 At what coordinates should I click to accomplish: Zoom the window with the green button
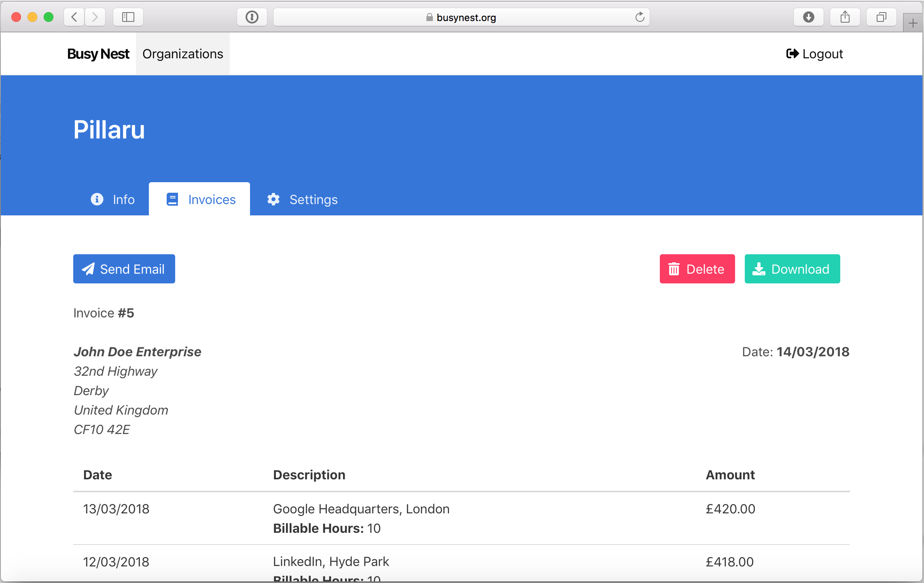pos(49,17)
